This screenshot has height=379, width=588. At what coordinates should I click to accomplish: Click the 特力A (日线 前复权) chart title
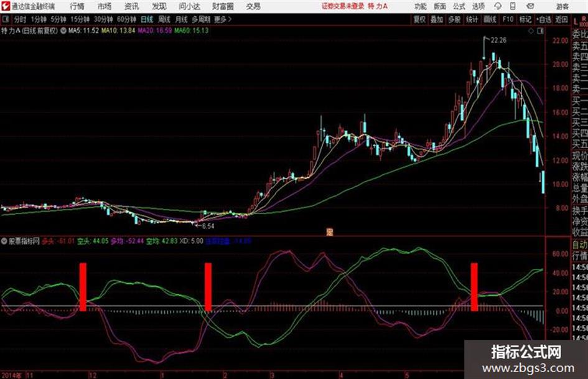(x=30, y=30)
